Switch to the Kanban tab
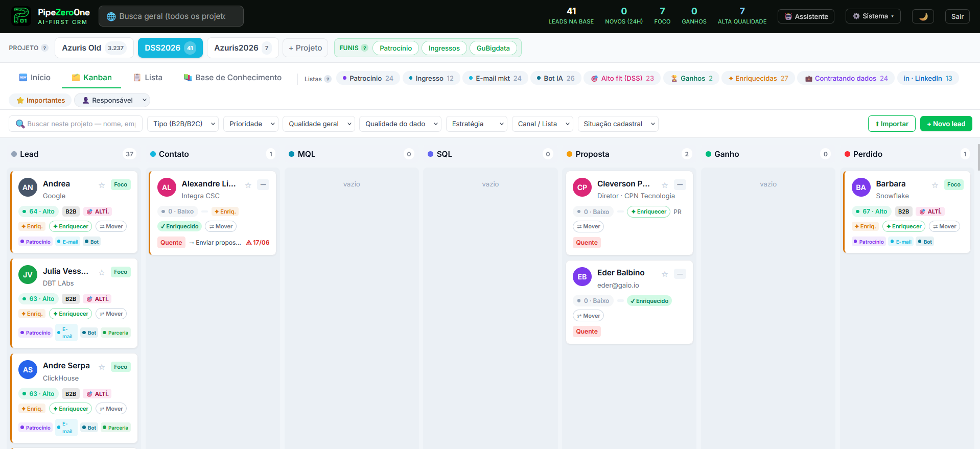 [92, 78]
